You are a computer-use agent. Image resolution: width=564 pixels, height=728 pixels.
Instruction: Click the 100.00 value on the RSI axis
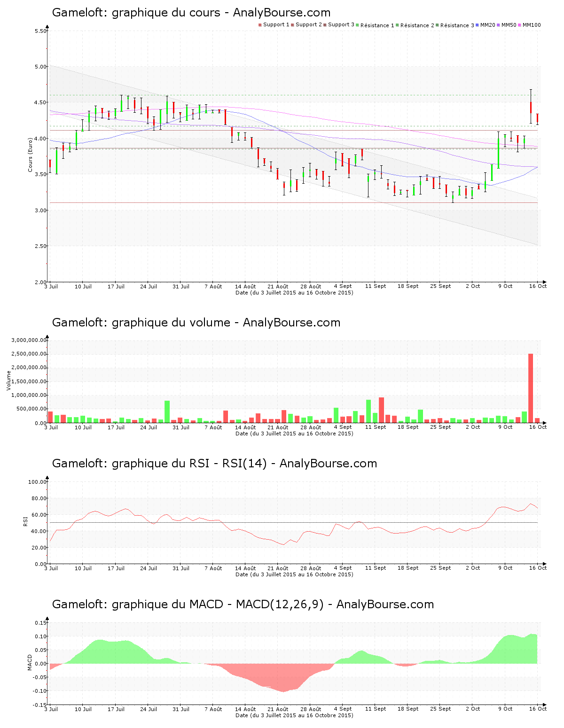(x=38, y=482)
